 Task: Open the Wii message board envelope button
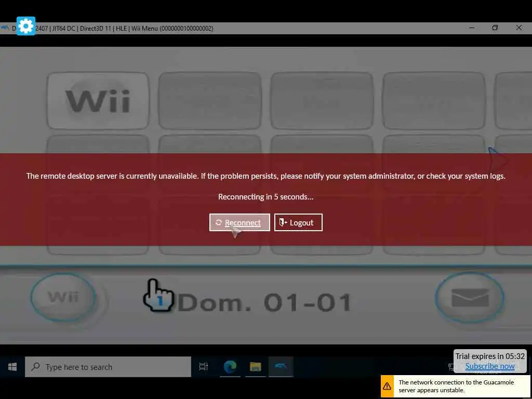point(470,297)
